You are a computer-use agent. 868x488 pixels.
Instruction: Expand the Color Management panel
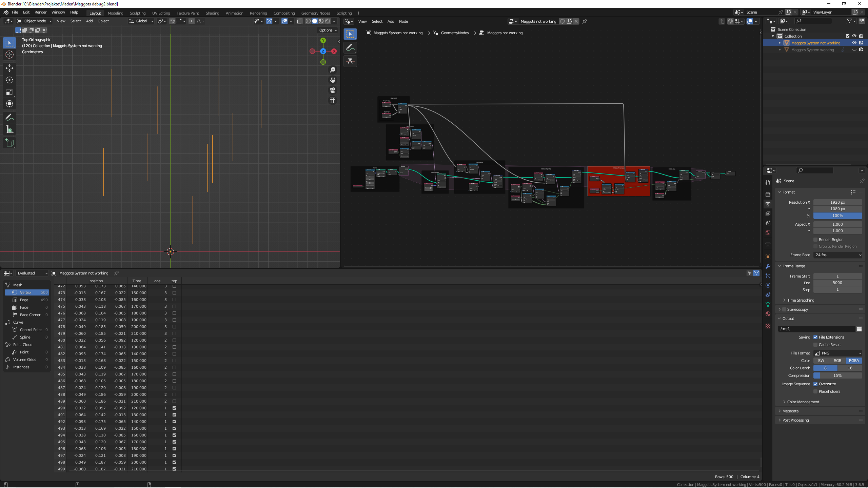pyautogui.click(x=803, y=402)
